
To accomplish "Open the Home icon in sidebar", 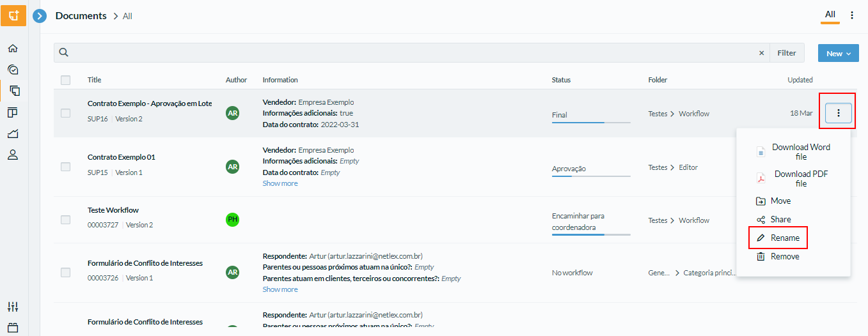I will pyautogui.click(x=13, y=49).
